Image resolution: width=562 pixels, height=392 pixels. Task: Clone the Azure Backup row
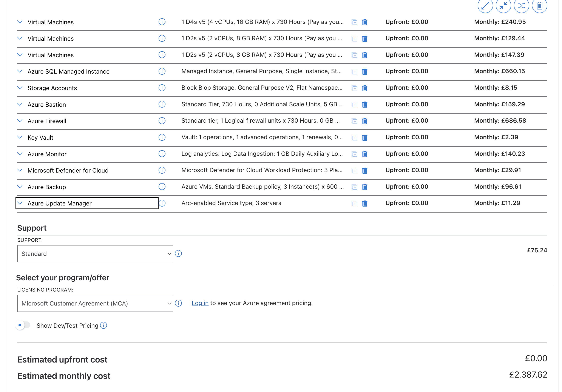[354, 187]
